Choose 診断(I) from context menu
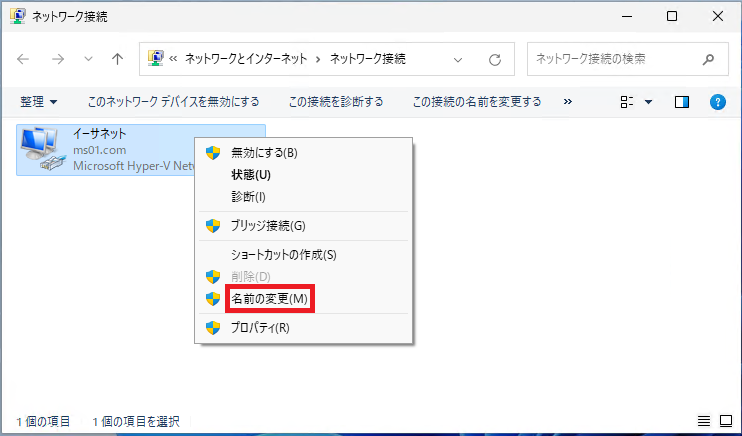 pyautogui.click(x=303, y=196)
